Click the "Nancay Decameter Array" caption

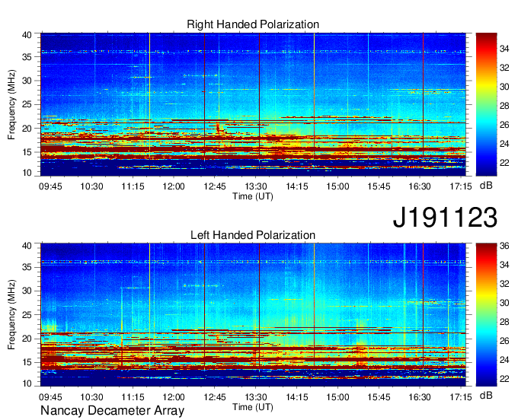click(x=112, y=410)
